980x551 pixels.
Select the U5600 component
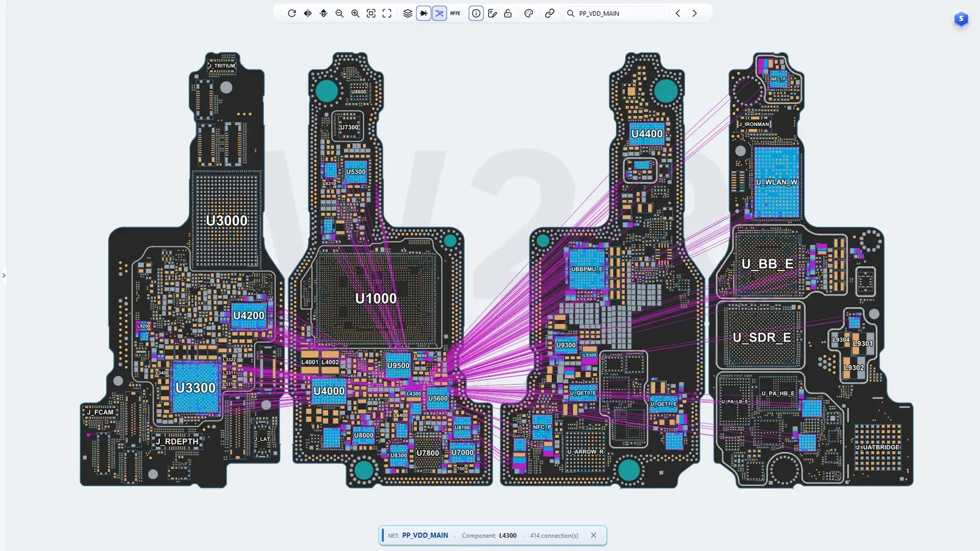coord(438,398)
